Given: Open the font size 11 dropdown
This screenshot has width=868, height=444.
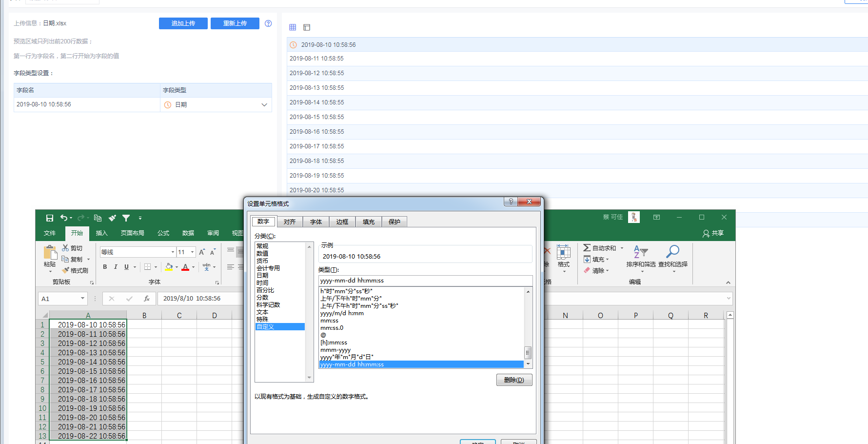Looking at the screenshot, I should tap(193, 252).
